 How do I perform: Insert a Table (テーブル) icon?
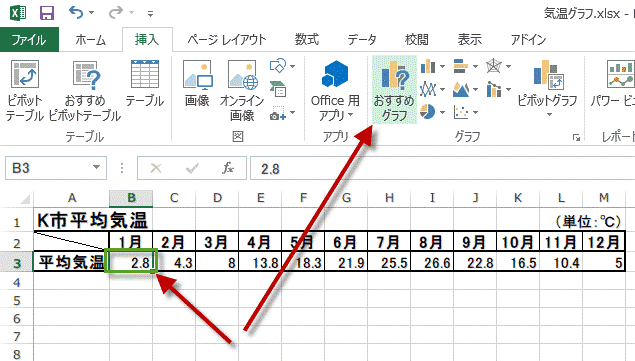(145, 83)
